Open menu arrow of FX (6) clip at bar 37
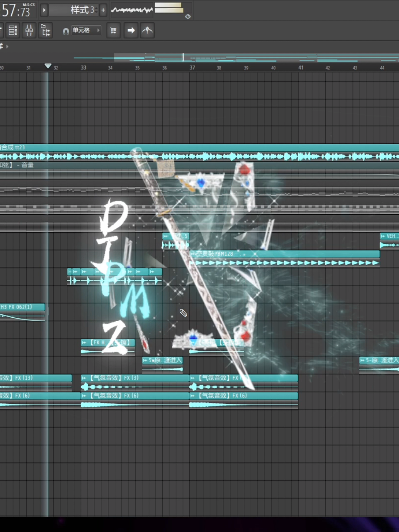 tap(193, 396)
